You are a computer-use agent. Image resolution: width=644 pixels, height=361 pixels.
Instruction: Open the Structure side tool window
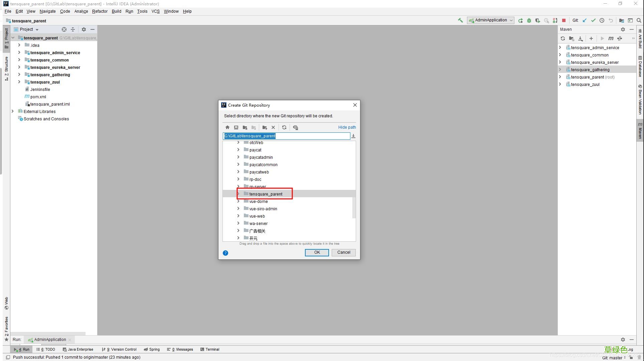6,69
